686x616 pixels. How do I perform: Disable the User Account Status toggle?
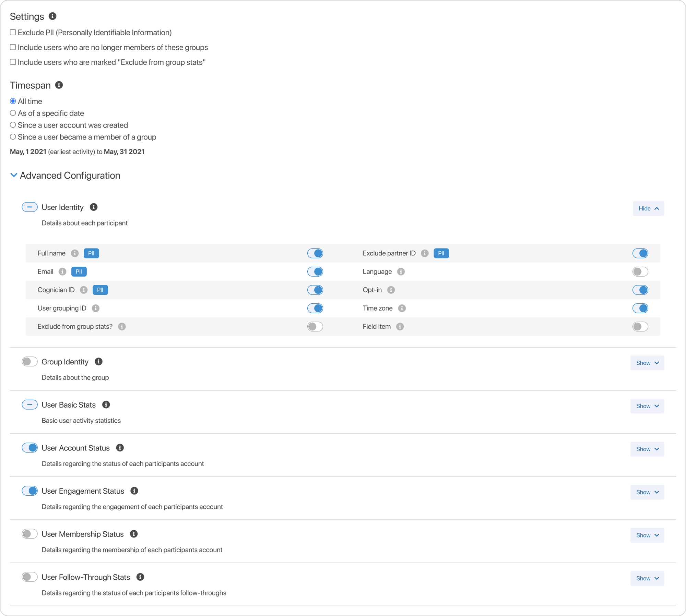click(x=29, y=448)
